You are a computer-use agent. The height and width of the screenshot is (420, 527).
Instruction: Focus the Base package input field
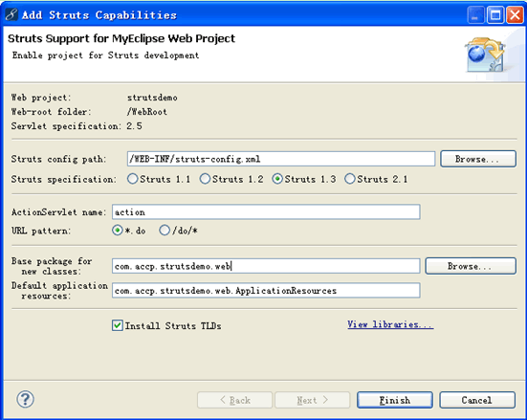pos(266,266)
